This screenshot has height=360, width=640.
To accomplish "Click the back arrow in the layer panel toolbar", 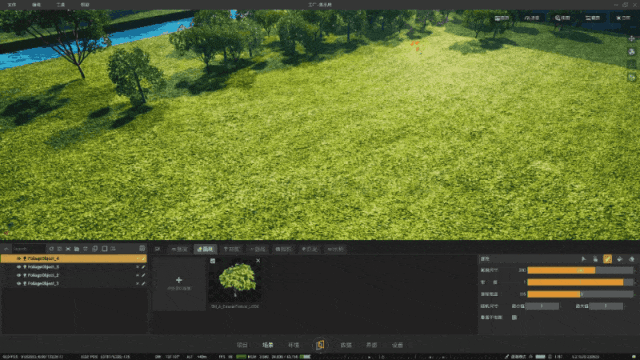I will 6,249.
